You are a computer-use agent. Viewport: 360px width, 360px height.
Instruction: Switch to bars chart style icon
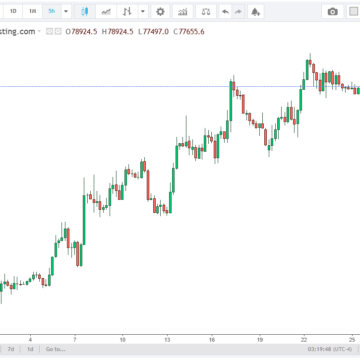pos(127,12)
